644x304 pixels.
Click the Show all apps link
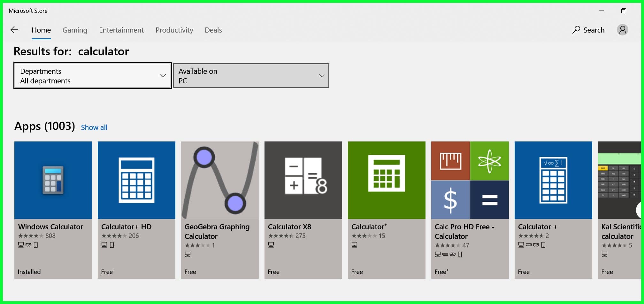94,127
